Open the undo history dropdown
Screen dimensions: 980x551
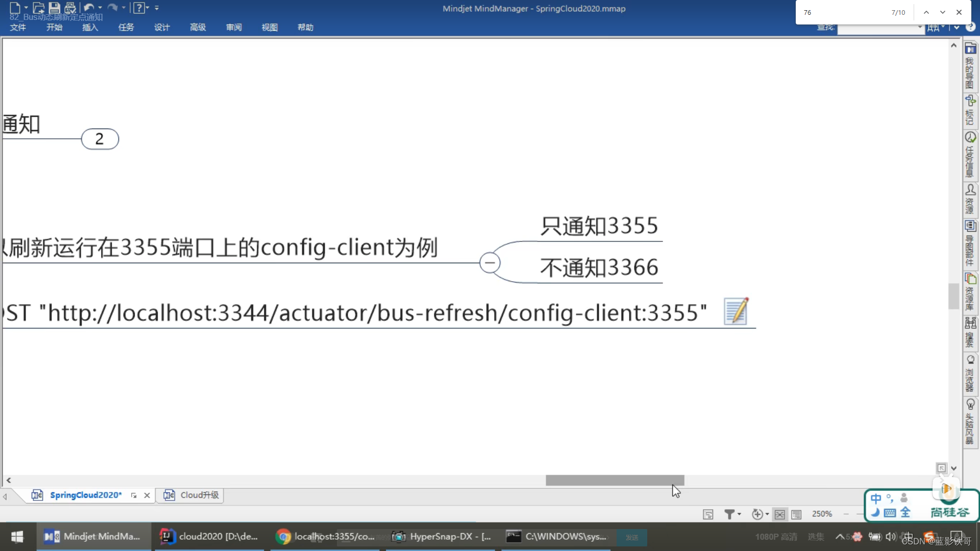100,8
